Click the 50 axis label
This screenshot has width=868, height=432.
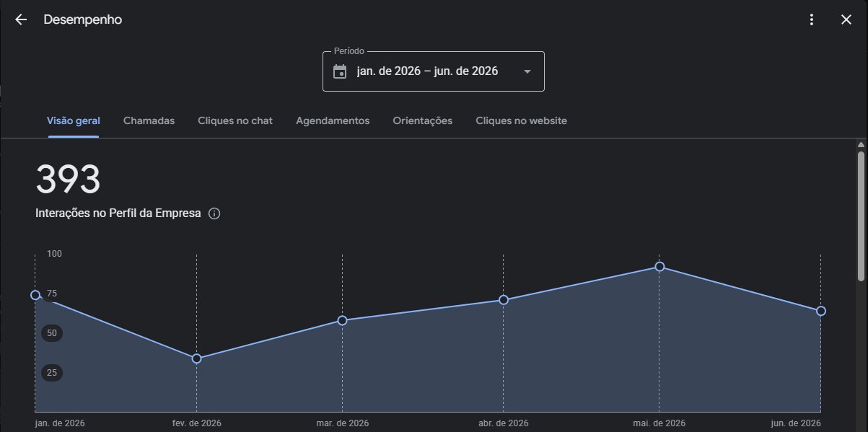pyautogui.click(x=52, y=333)
